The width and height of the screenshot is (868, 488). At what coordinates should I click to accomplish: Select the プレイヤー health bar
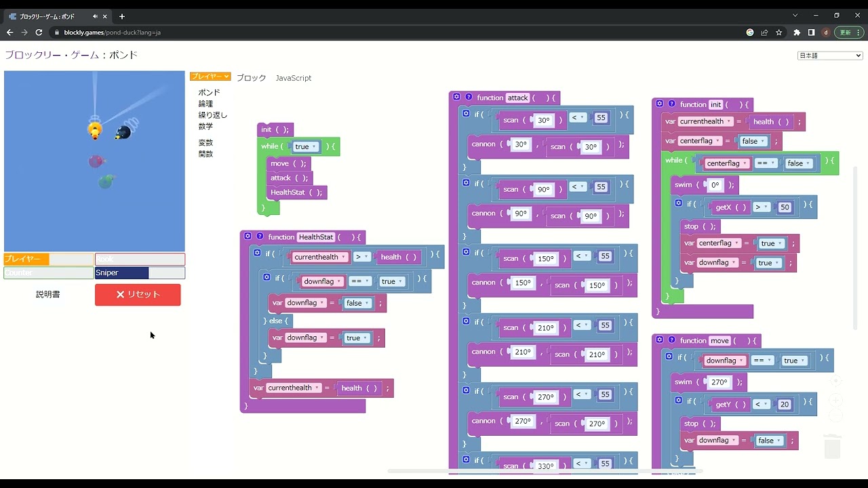pos(49,260)
